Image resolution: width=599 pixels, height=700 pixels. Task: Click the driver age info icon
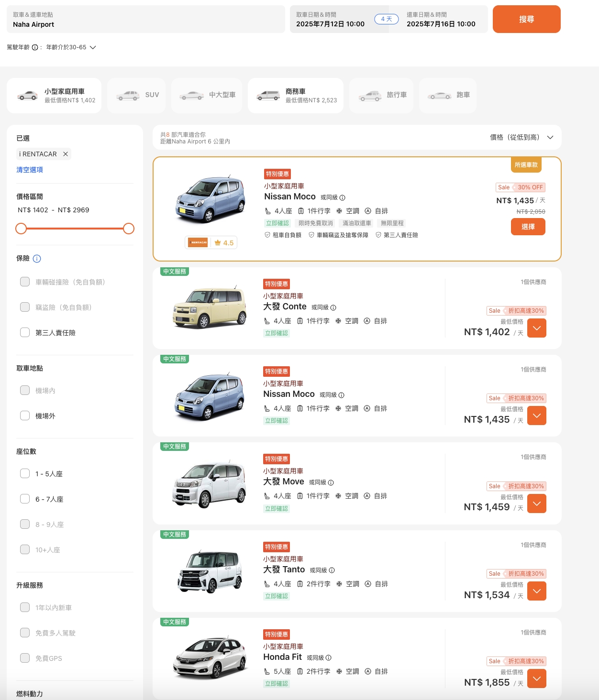(35, 47)
